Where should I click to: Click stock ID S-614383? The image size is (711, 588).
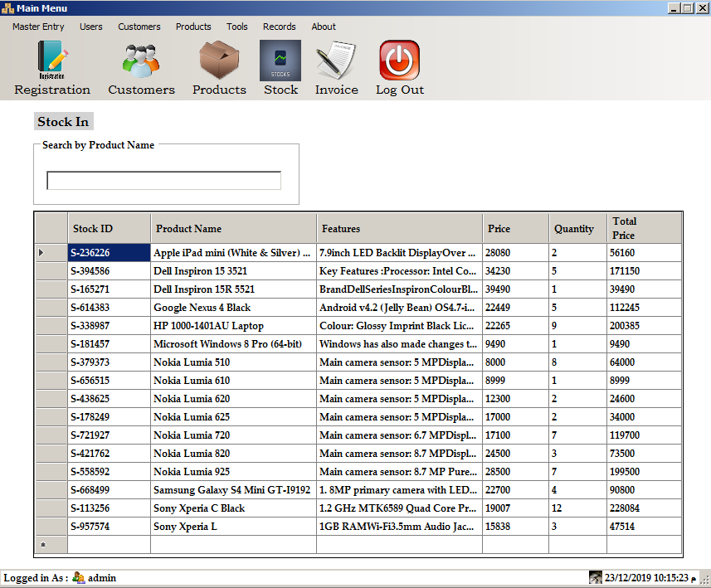[110, 308]
